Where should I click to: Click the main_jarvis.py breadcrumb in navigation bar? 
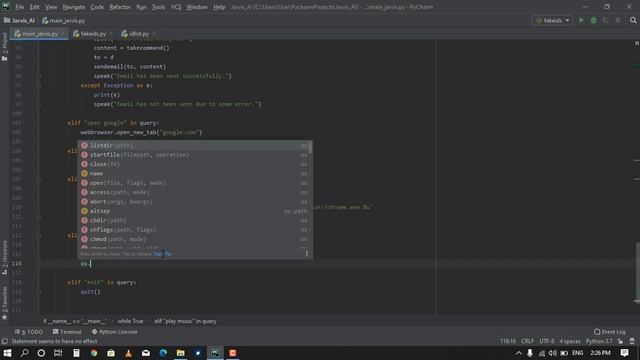tap(64, 20)
